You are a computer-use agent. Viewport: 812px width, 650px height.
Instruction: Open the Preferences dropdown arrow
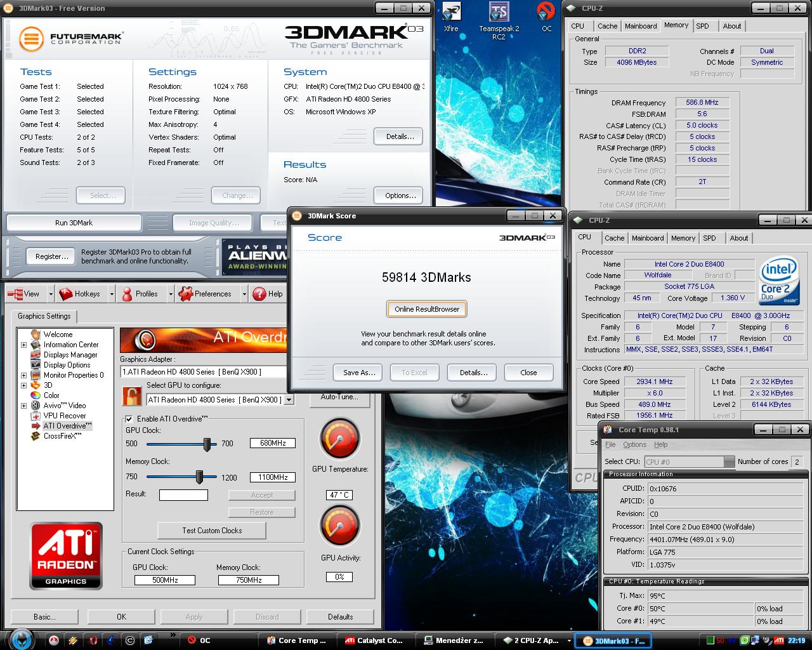(x=244, y=294)
